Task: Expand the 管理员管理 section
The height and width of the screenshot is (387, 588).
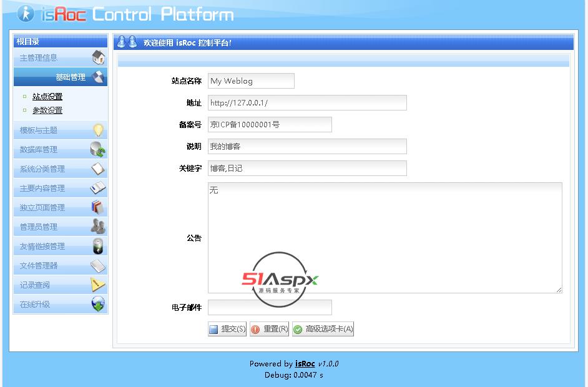Action: 61,227
